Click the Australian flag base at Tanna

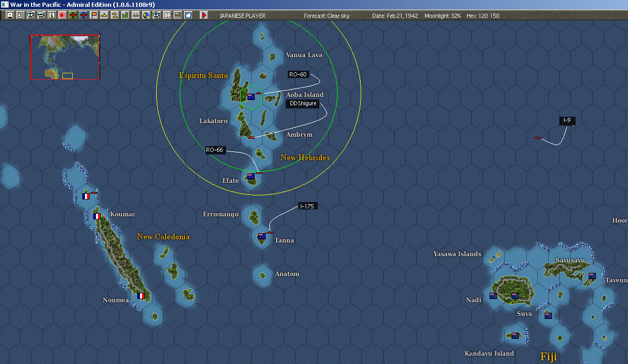262,236
